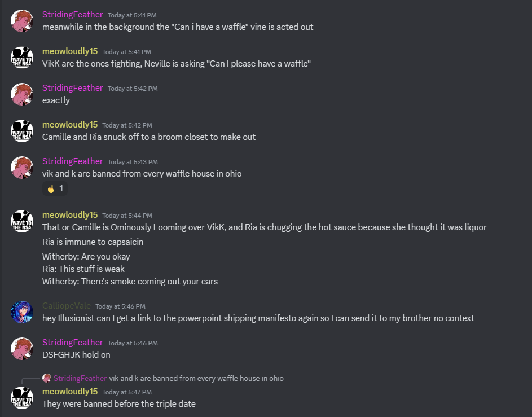Click the message "Ria is immune to capsaicin"
Viewport: 532px width, 417px height.
(x=93, y=242)
